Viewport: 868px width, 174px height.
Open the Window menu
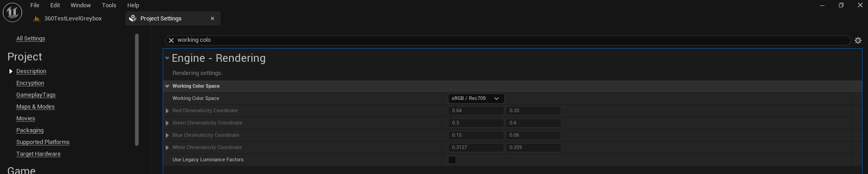click(81, 5)
